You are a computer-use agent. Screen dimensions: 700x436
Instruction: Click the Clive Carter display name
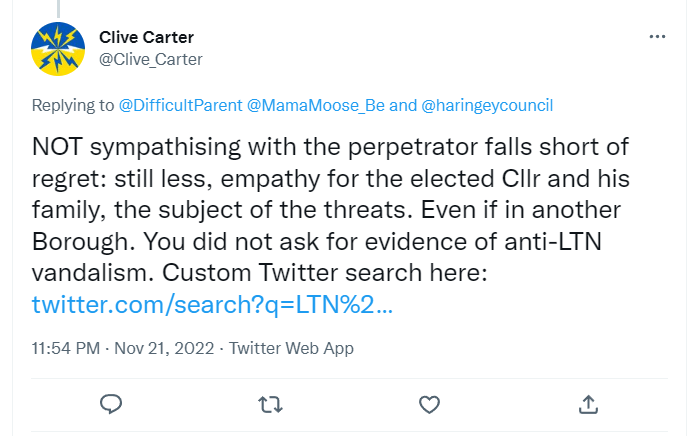[x=146, y=37]
